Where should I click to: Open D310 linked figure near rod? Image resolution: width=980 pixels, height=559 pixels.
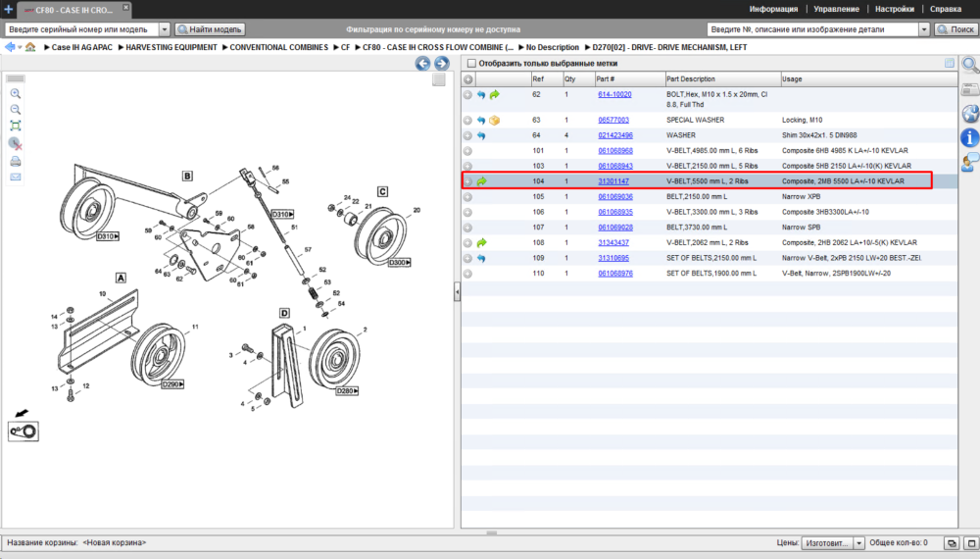coord(282,214)
